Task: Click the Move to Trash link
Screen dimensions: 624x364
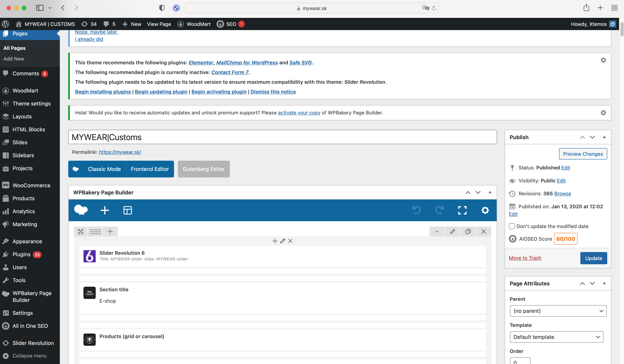Action: pos(525,258)
